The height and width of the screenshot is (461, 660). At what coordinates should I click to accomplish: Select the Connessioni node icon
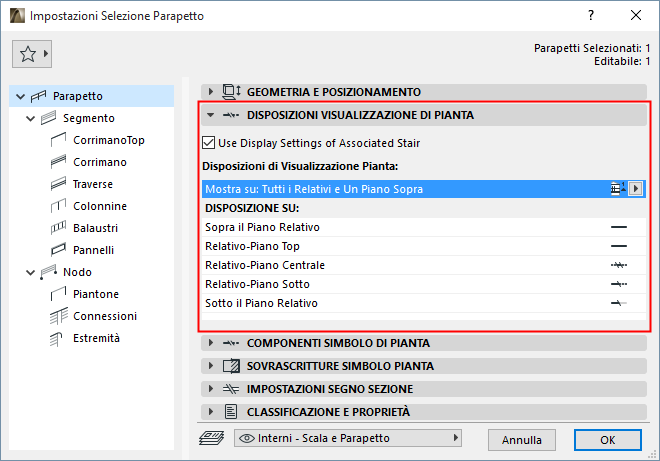[x=57, y=316]
